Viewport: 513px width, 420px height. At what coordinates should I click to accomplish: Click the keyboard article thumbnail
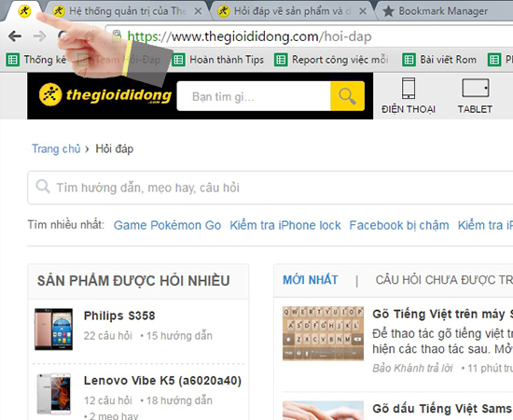pos(323,333)
